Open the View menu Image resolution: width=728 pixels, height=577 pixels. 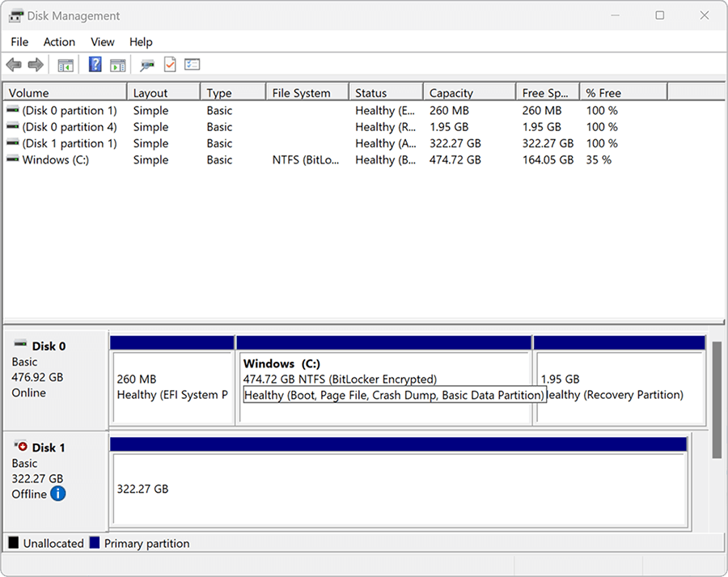point(103,42)
